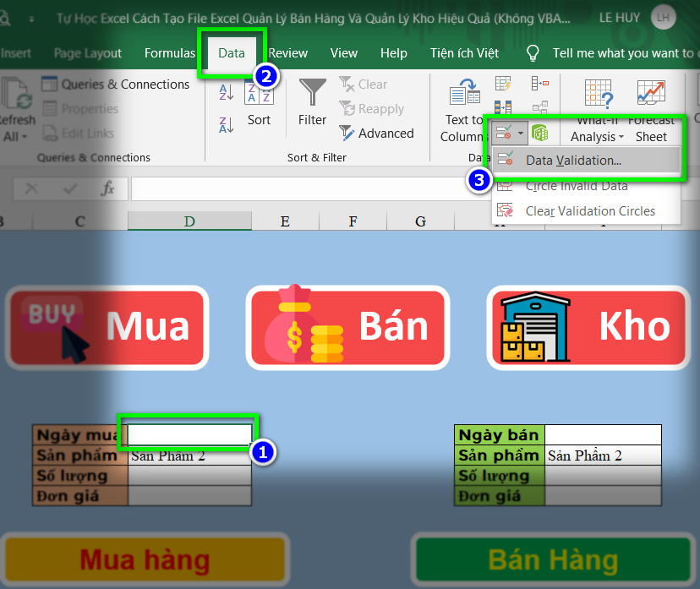The height and width of the screenshot is (589, 700).
Task: Click the Remove Duplicates icon
Action: coord(503,107)
